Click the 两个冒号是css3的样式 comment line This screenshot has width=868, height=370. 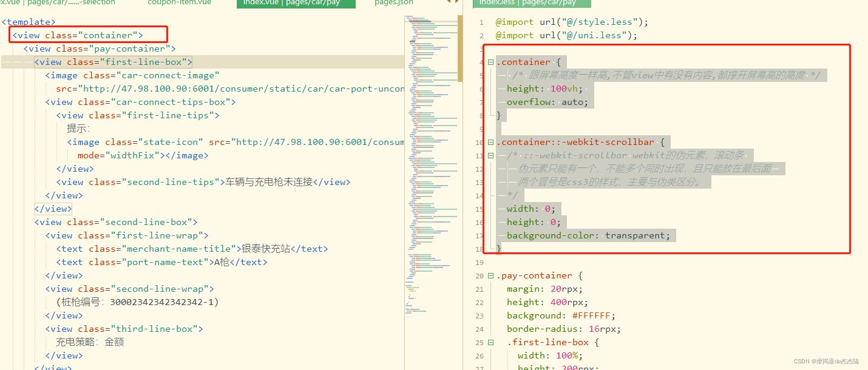[610, 182]
